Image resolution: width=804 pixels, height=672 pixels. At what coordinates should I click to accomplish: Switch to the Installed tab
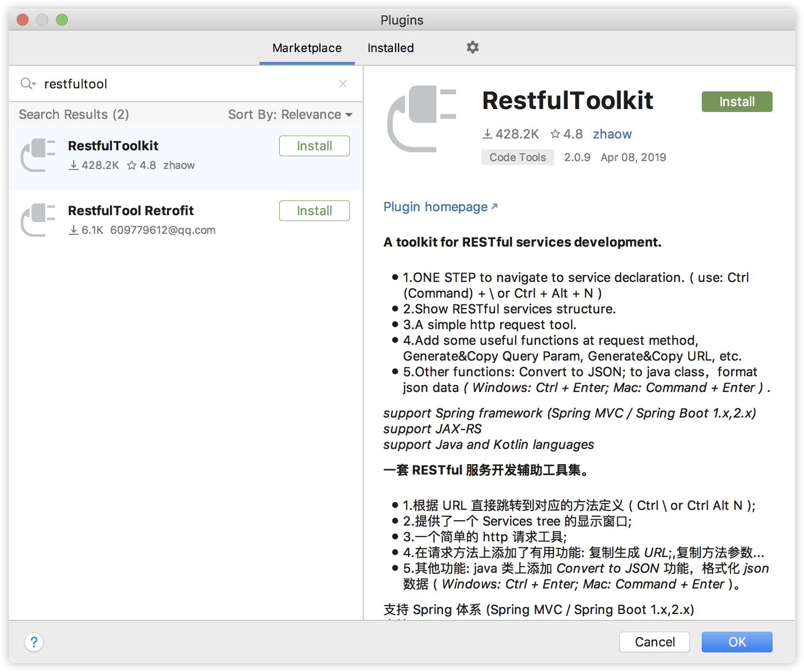point(391,48)
